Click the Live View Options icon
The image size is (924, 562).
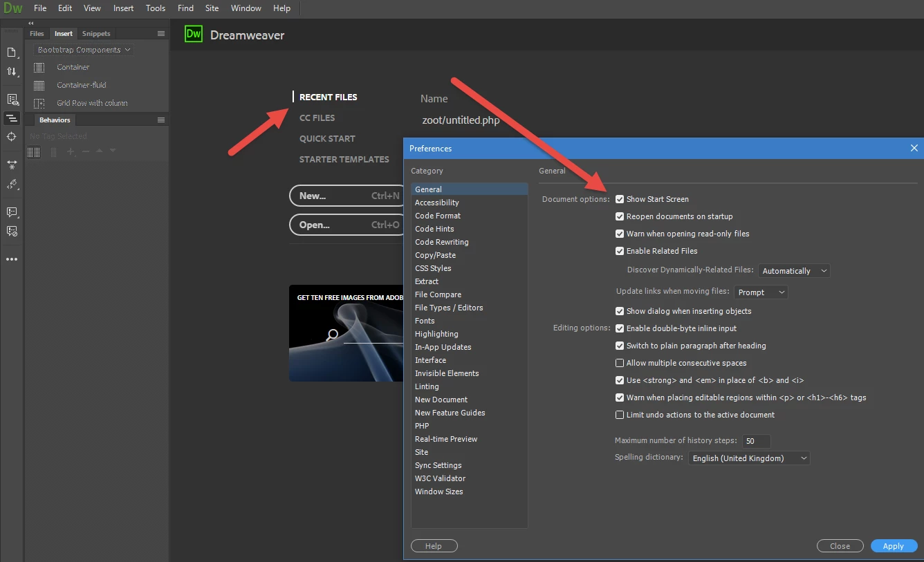pos(12,100)
